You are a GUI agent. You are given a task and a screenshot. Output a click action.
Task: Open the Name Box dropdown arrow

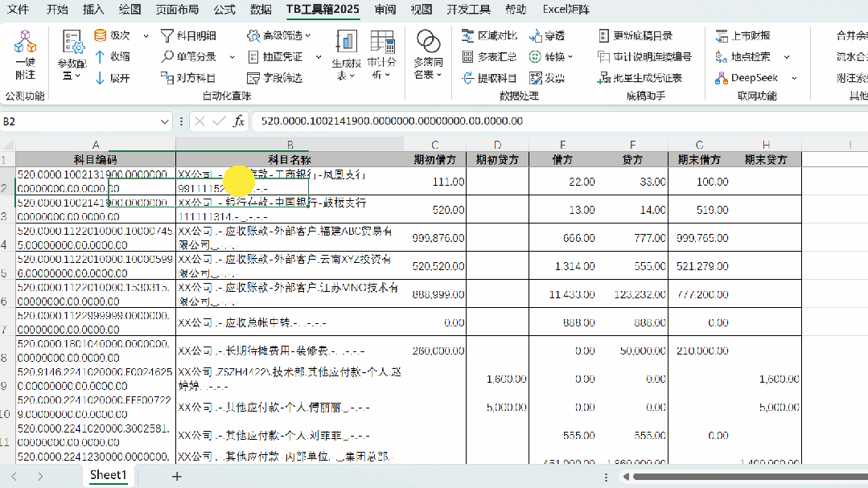[164, 121]
